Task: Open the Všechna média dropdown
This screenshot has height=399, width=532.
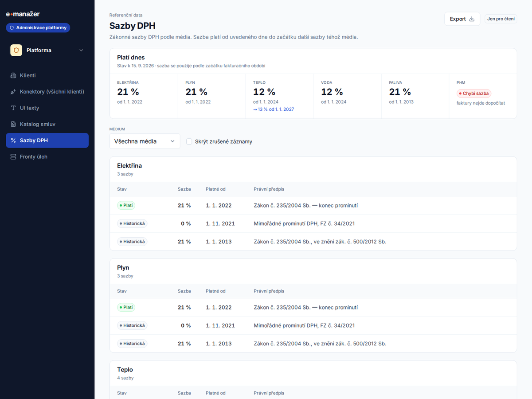Action: [145, 141]
